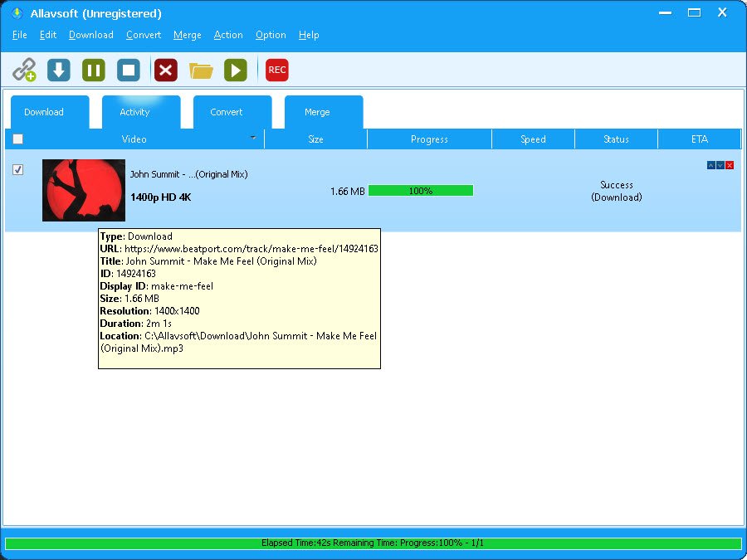Click the "1.66 MB" size cell
This screenshot has height=560, width=747.
[348, 192]
